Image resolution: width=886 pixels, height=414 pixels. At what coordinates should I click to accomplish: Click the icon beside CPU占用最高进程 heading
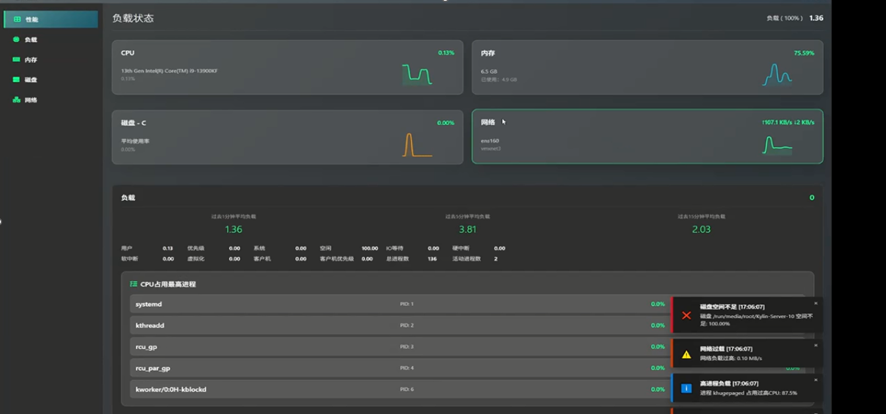134,284
